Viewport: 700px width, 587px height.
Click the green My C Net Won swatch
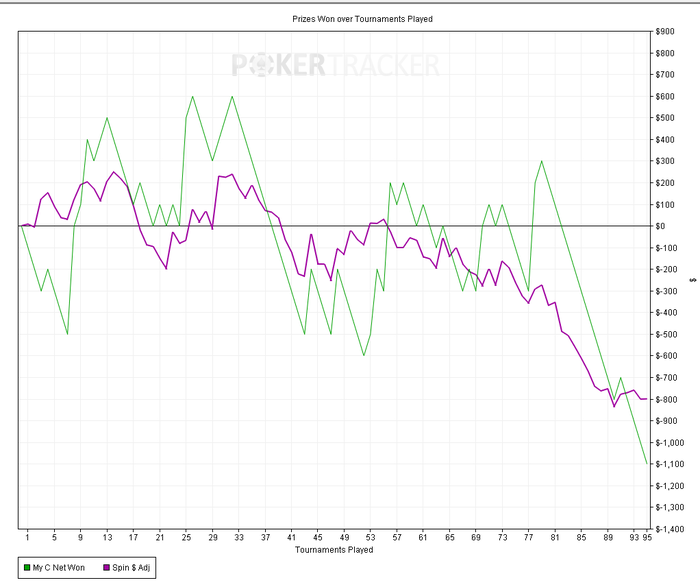27,568
